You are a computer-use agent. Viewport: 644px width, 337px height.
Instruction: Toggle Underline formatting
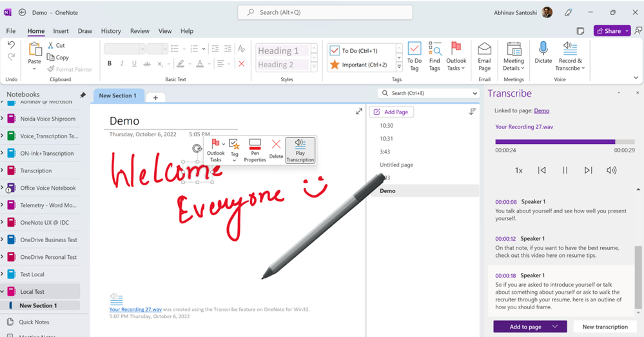[x=134, y=63]
